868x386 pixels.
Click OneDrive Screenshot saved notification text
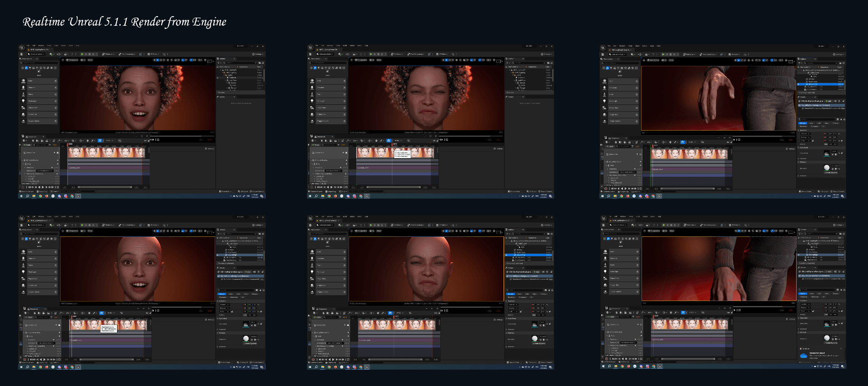[x=824, y=356]
